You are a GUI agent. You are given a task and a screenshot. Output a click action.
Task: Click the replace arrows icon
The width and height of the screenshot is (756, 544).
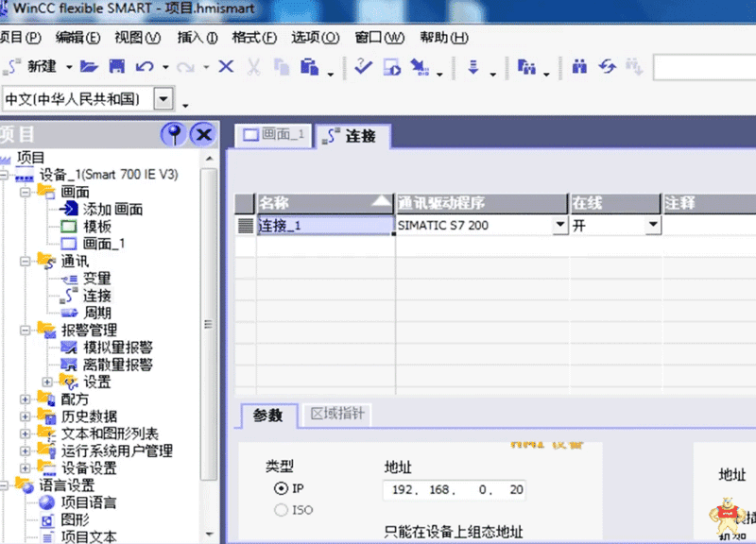608,66
